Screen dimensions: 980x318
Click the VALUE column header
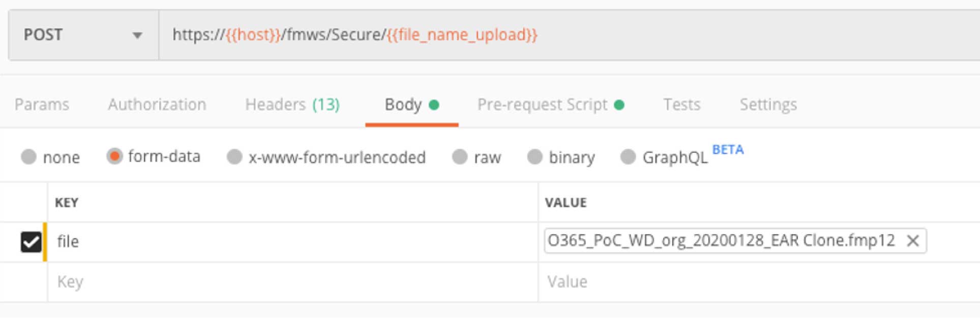566,203
